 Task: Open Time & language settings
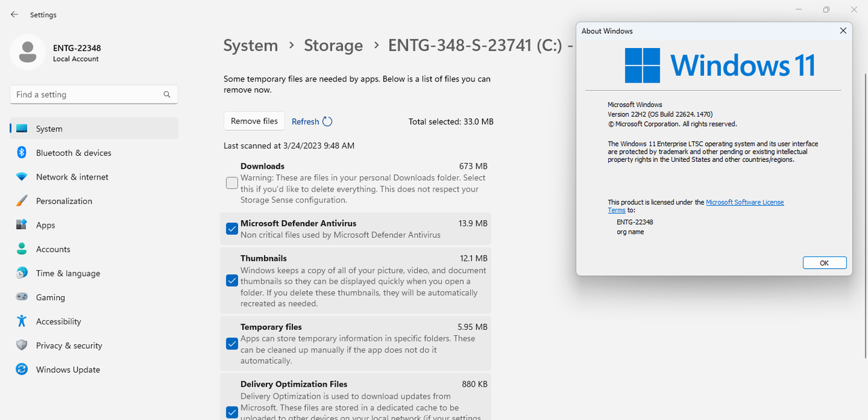pyautogui.click(x=94, y=273)
